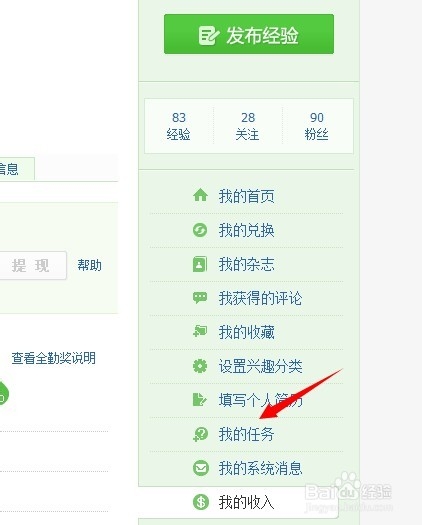Click the dollar icon beside 我的收入
The width and height of the screenshot is (422, 525).
201,502
